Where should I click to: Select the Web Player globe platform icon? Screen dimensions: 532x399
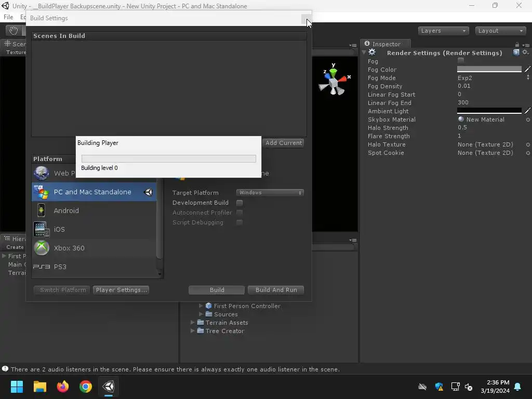coord(42,173)
